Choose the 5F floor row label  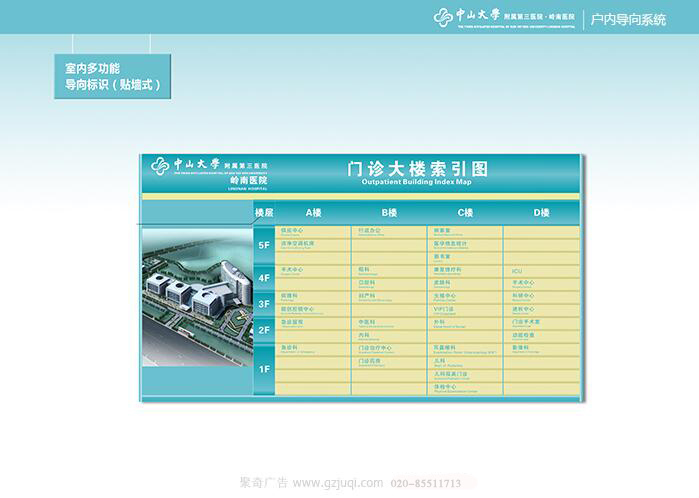click(264, 245)
